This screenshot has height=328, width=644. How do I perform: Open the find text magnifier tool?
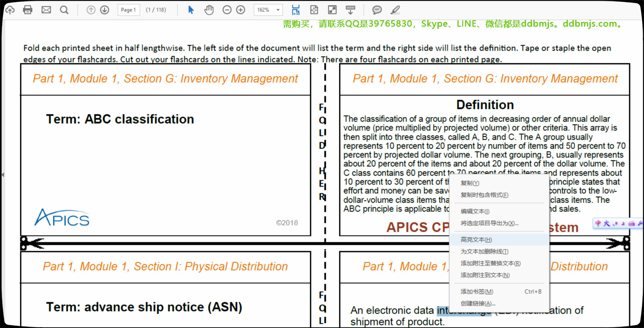tap(64, 10)
